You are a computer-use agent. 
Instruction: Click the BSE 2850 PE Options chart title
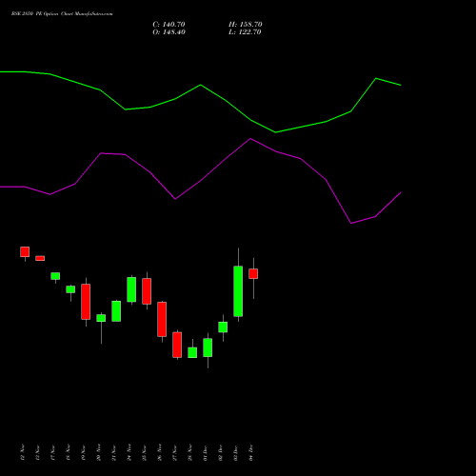coord(62,14)
